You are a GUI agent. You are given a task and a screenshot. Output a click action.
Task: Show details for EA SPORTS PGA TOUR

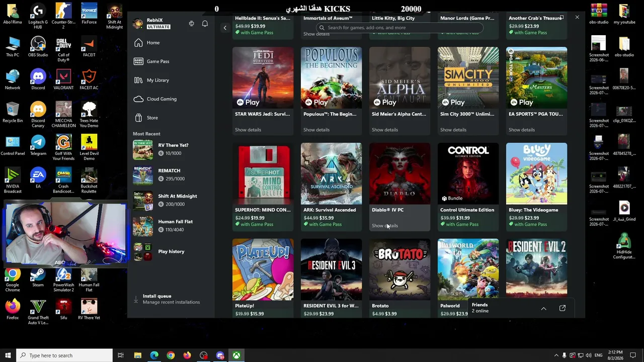pos(522,130)
